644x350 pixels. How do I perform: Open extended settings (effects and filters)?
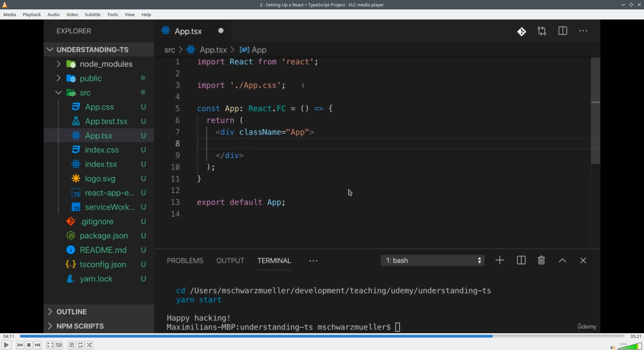pyautogui.click(x=59, y=345)
